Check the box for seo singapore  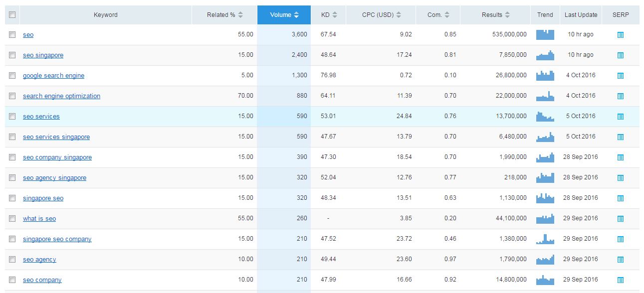[12, 55]
